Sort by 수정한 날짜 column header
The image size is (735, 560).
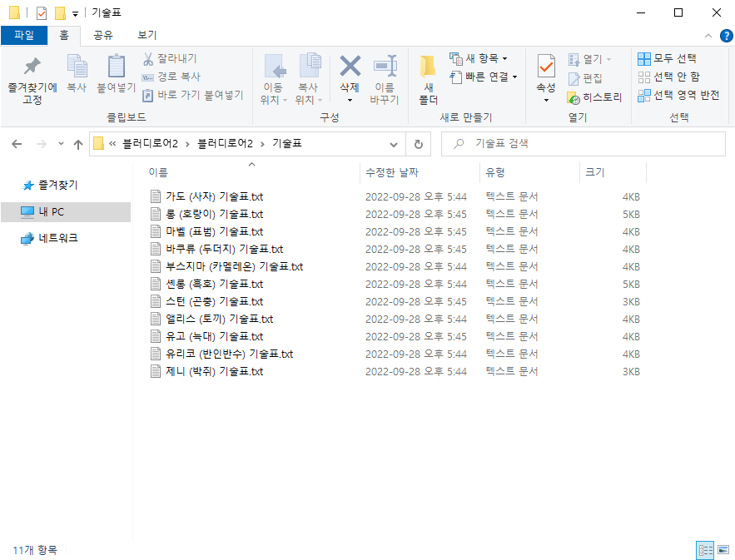(392, 172)
